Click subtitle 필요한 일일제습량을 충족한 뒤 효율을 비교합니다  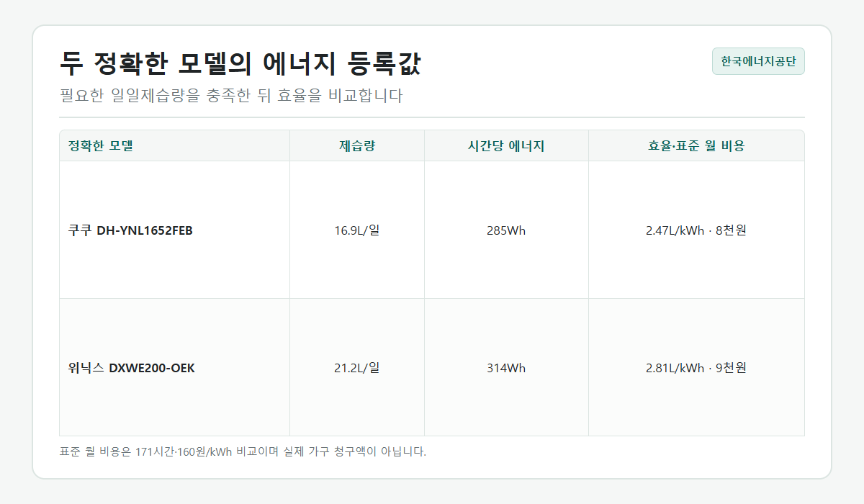click(x=231, y=96)
